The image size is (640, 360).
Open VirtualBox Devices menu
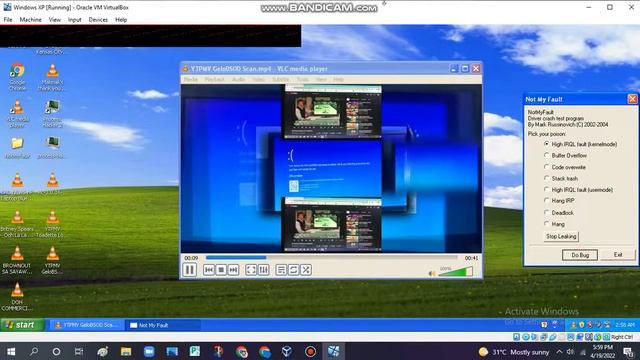click(98, 20)
